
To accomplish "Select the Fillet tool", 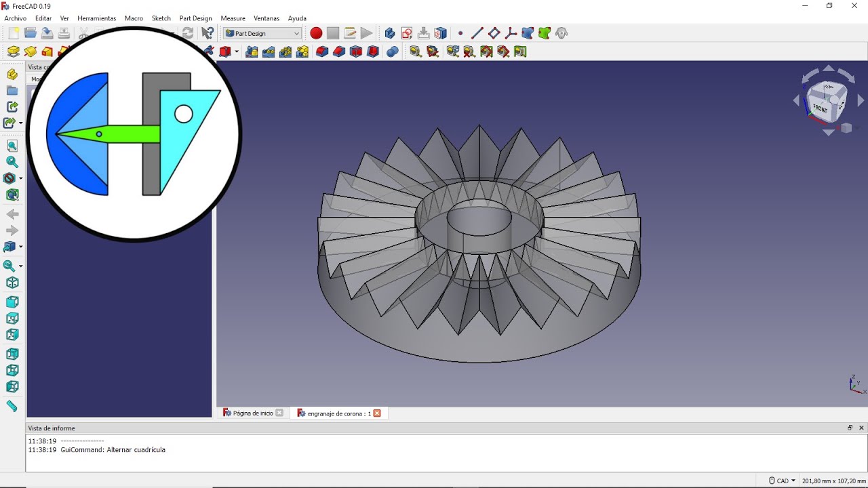I will pos(322,52).
